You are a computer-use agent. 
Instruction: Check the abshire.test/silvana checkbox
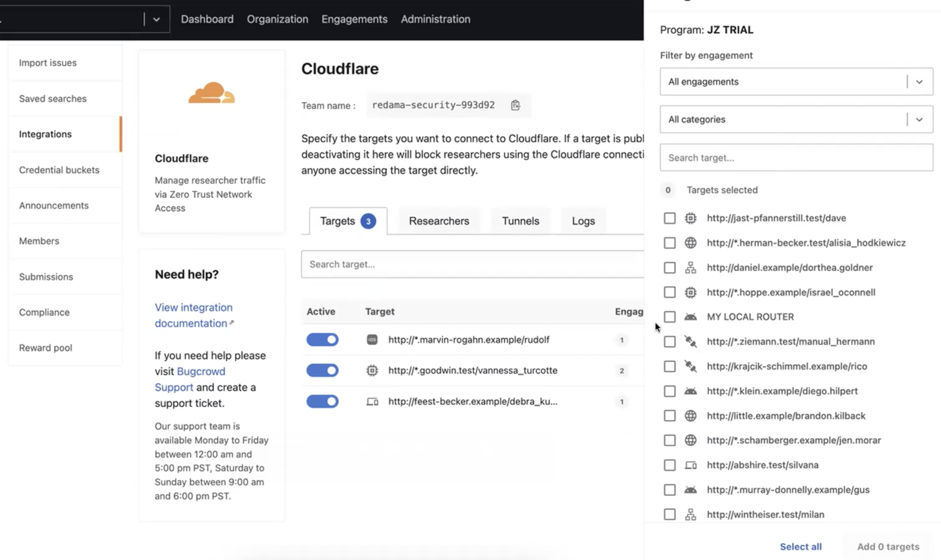(669, 465)
